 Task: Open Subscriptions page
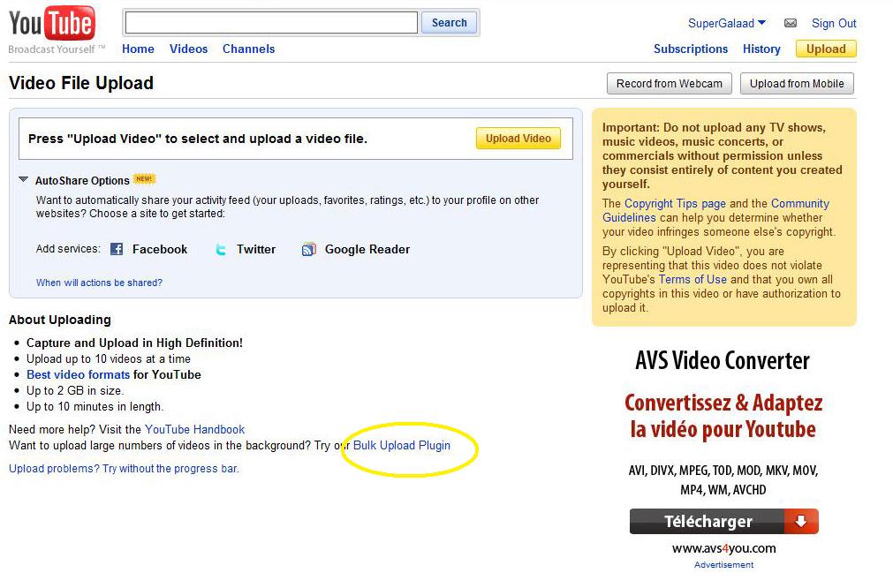[x=690, y=49]
